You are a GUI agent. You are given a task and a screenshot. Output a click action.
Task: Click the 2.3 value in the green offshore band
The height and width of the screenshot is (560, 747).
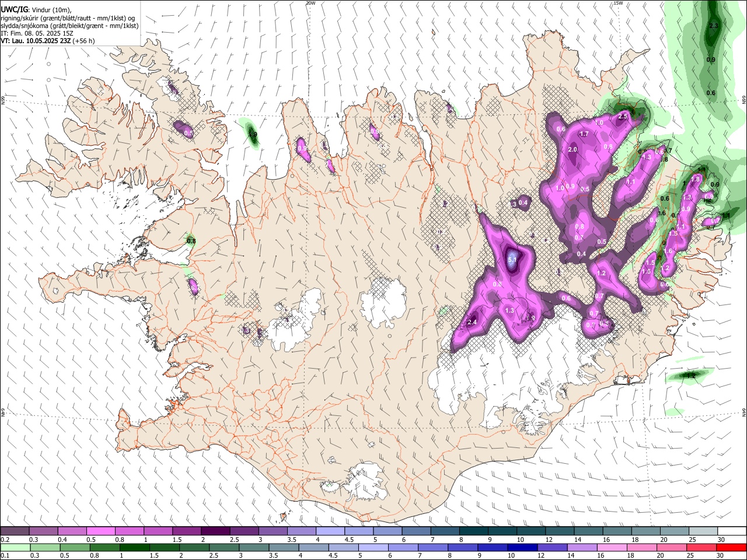[x=713, y=26]
